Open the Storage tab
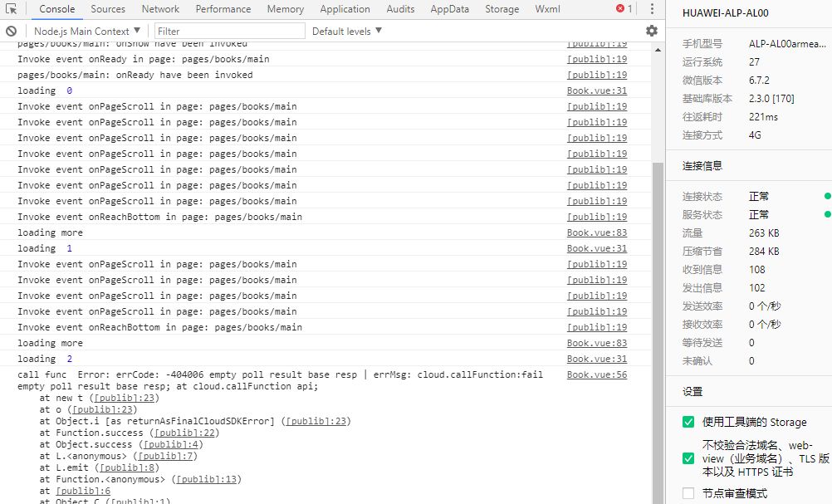 point(502,9)
